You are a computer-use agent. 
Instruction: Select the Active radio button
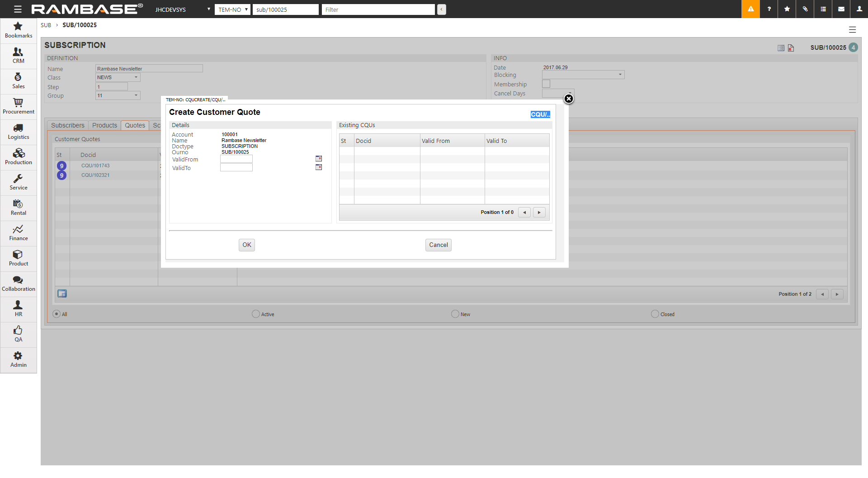pyautogui.click(x=256, y=314)
